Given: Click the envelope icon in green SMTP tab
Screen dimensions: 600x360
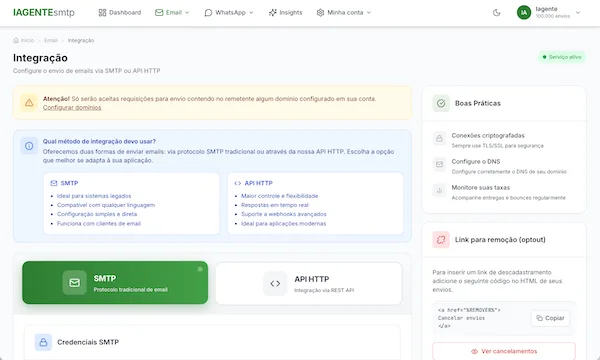Looking at the screenshot, I should 75,283.
